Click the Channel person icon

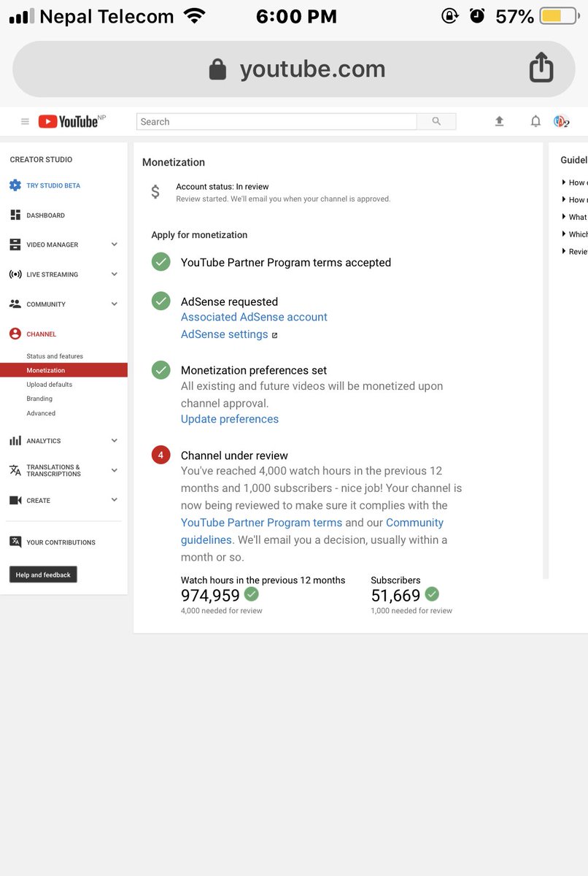click(x=15, y=334)
